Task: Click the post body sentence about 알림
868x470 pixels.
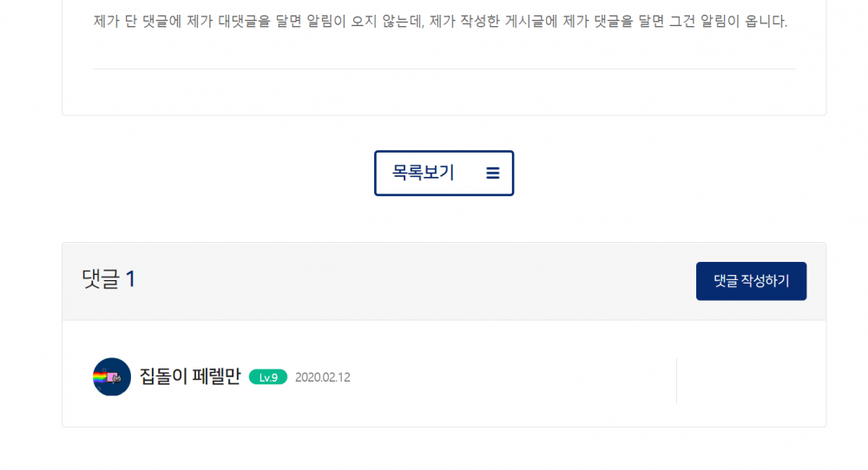Action: click(x=440, y=21)
